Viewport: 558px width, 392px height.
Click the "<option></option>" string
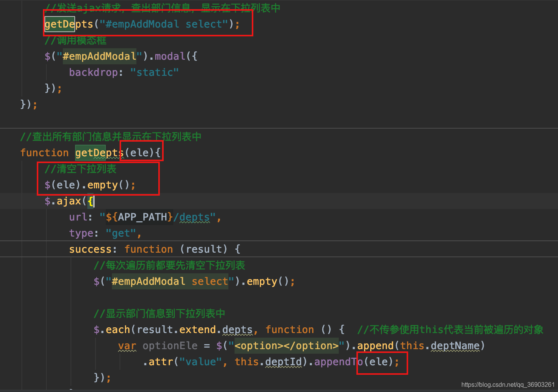tap(286, 346)
